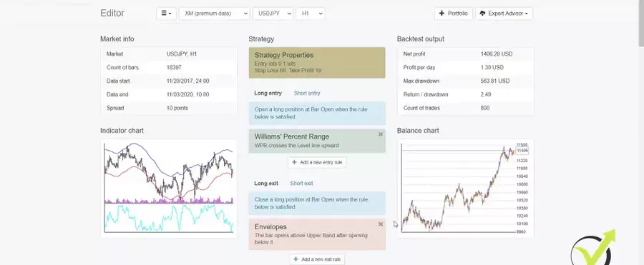Click the plus icon on Portfolio button
Screen dimensions: 644x265
[442, 13]
